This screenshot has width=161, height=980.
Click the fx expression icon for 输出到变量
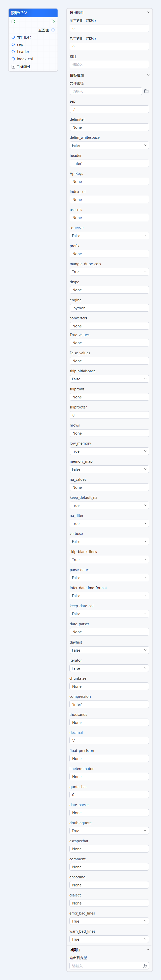point(145,966)
